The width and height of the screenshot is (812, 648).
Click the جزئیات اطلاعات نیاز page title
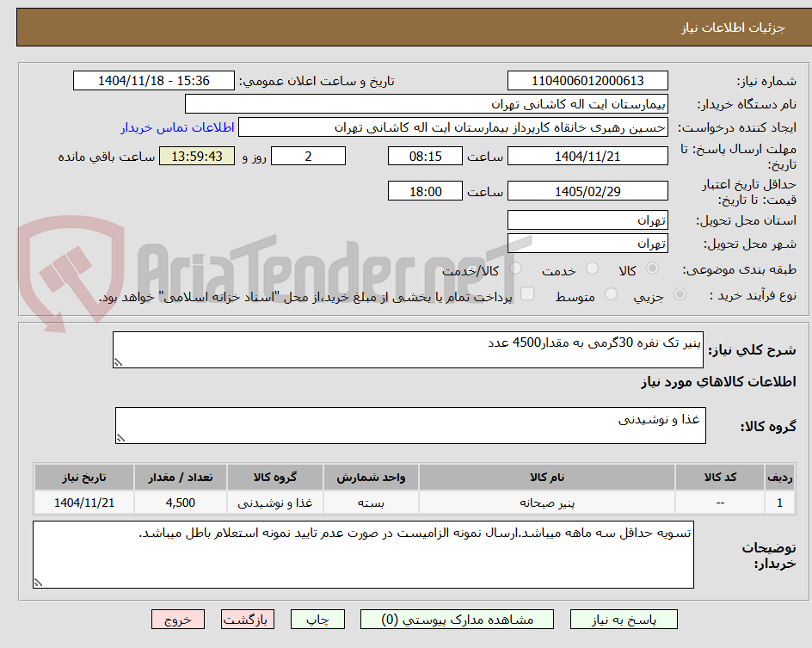pos(733,28)
